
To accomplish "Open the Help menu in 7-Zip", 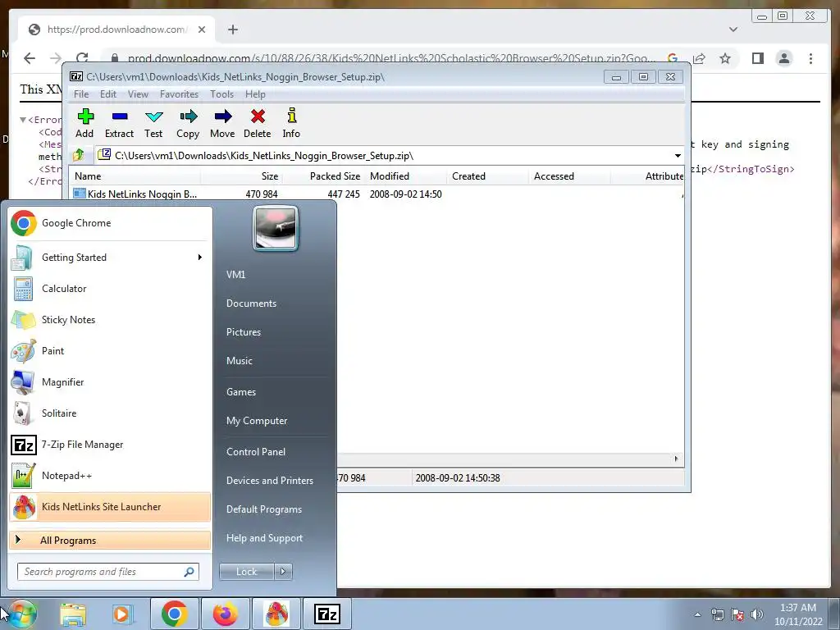I will tap(256, 94).
